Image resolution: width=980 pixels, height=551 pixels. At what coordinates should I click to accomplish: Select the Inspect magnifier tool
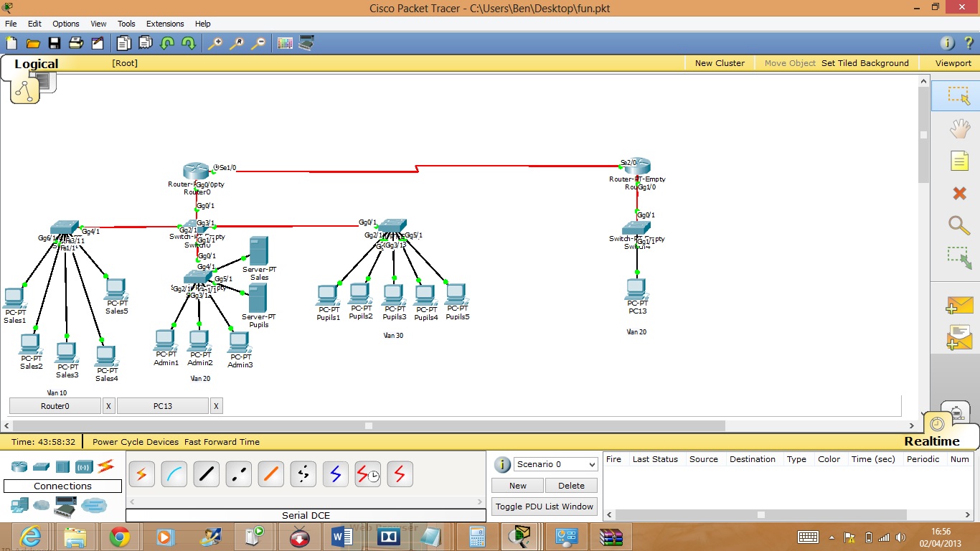point(959,225)
